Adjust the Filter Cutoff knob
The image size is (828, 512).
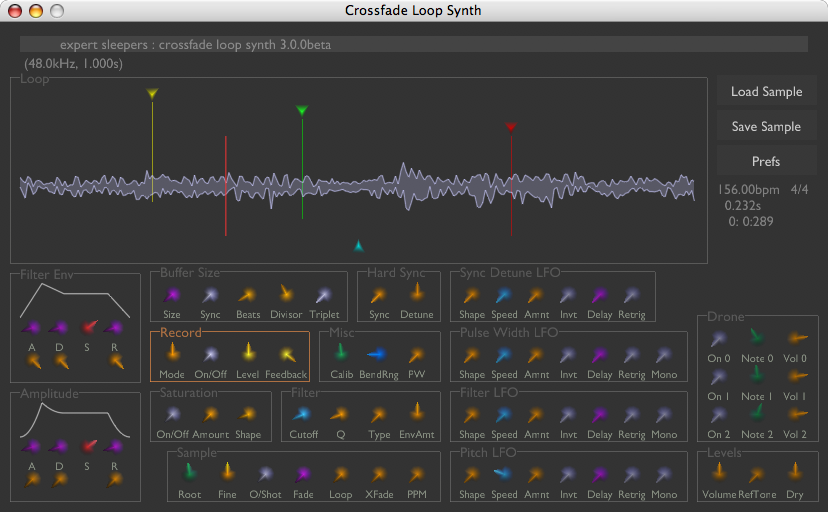(x=302, y=415)
